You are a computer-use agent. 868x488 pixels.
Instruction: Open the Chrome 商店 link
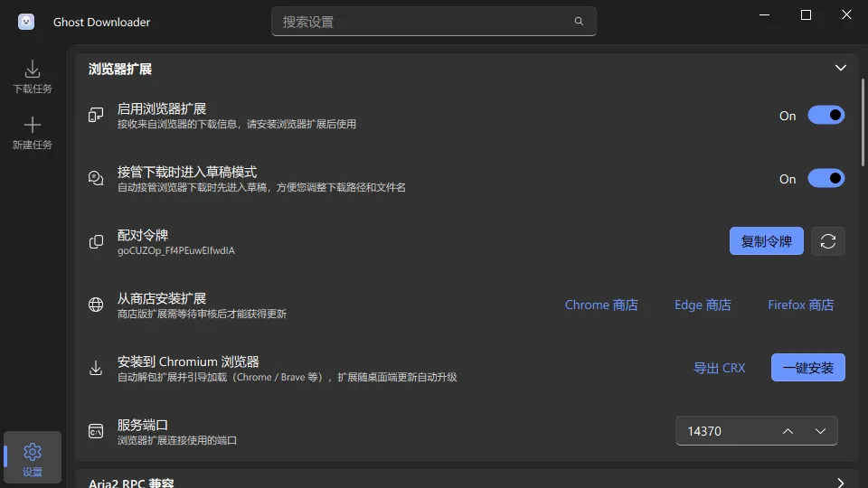(601, 305)
